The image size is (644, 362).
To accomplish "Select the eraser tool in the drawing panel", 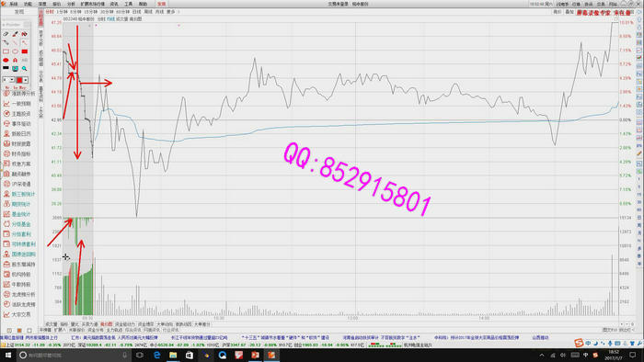I will [6, 34].
